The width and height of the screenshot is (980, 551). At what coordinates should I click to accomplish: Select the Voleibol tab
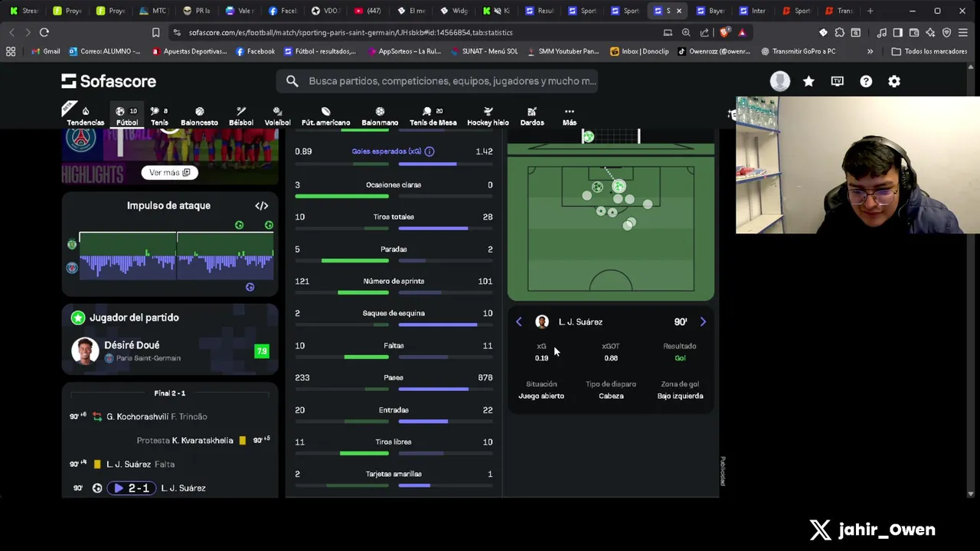click(277, 116)
